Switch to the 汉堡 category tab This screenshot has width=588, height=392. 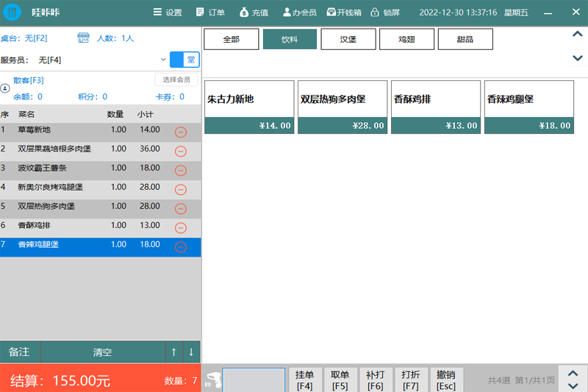click(x=348, y=40)
